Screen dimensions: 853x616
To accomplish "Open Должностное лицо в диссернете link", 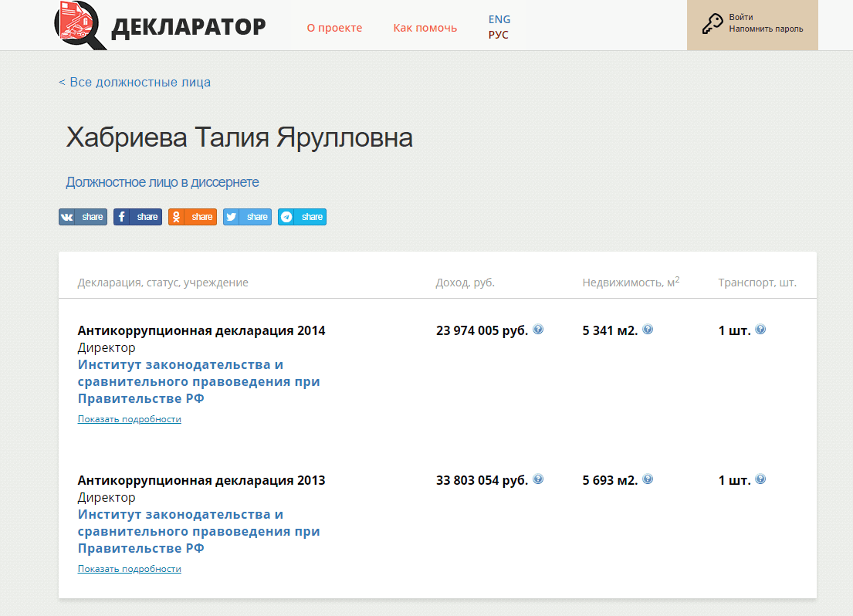I will click(x=162, y=182).
